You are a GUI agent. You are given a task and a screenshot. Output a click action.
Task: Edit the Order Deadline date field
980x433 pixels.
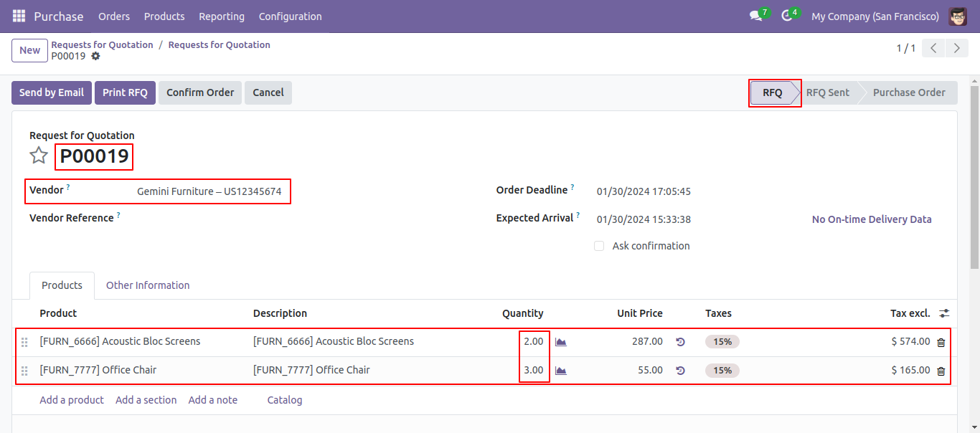644,191
